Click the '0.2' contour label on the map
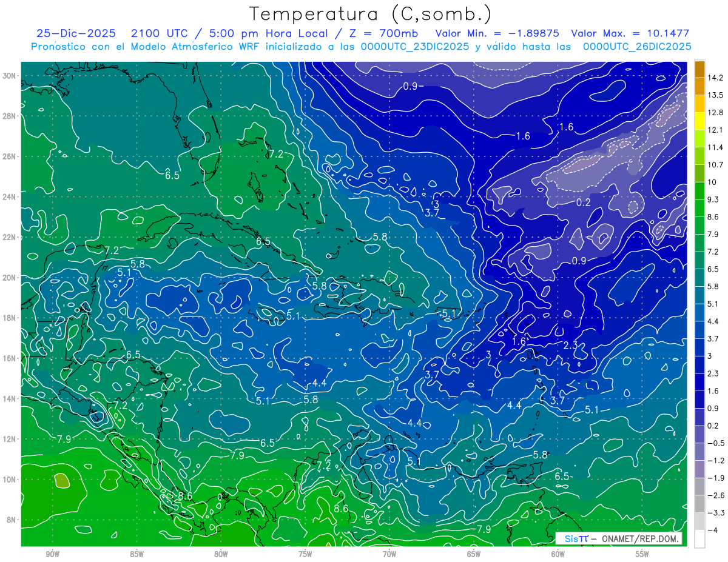Screen dimensions: 728x562 tap(583, 202)
